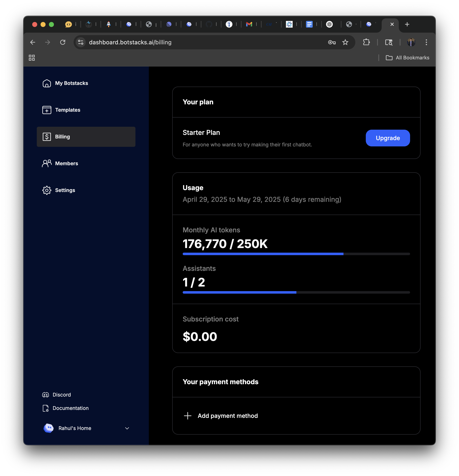This screenshot has height=476, width=459.
Task: Open Chrome's three-dot menu
Action: (426, 42)
